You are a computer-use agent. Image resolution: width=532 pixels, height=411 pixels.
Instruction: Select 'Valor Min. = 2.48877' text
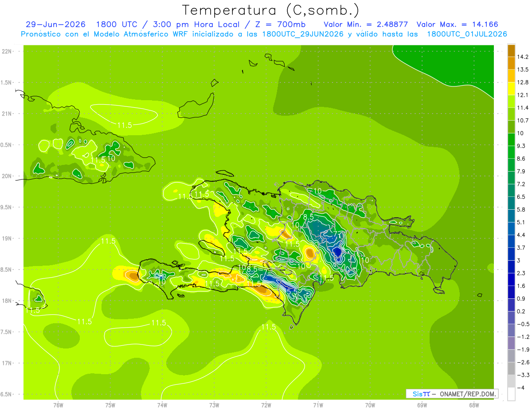click(x=366, y=24)
